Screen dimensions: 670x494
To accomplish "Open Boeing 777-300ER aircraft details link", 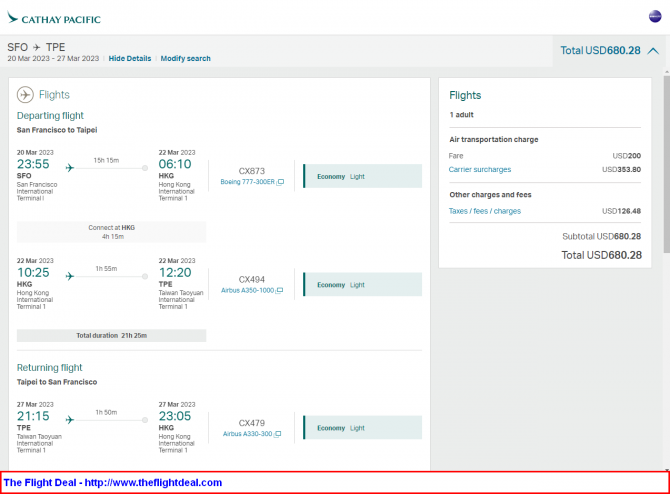I will [247, 182].
